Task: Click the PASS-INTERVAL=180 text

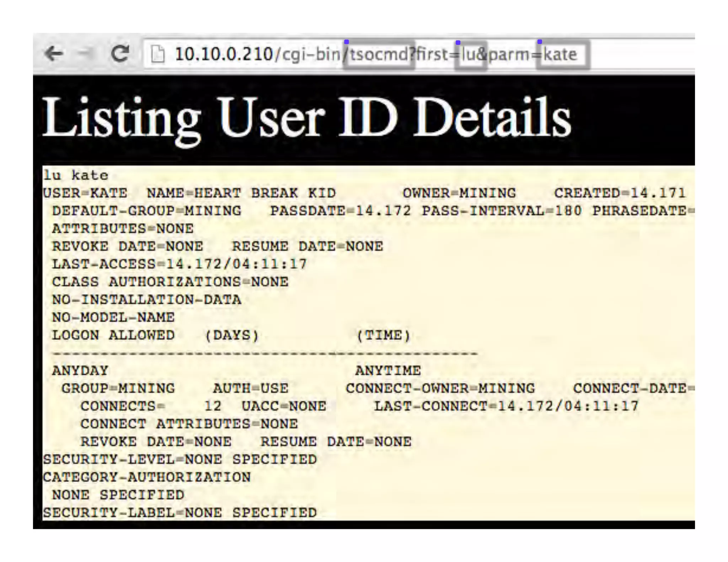Action: point(502,211)
